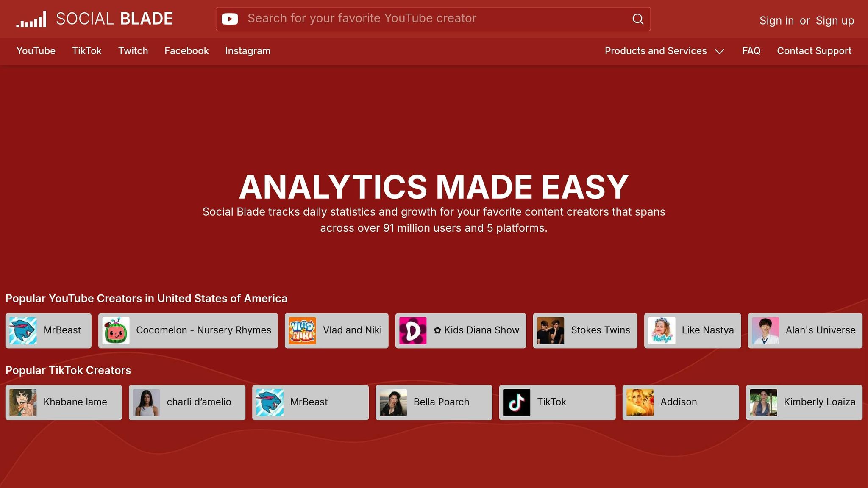Image resolution: width=868 pixels, height=488 pixels.
Task: Open the Bella Poarch TikTok card
Action: [434, 402]
